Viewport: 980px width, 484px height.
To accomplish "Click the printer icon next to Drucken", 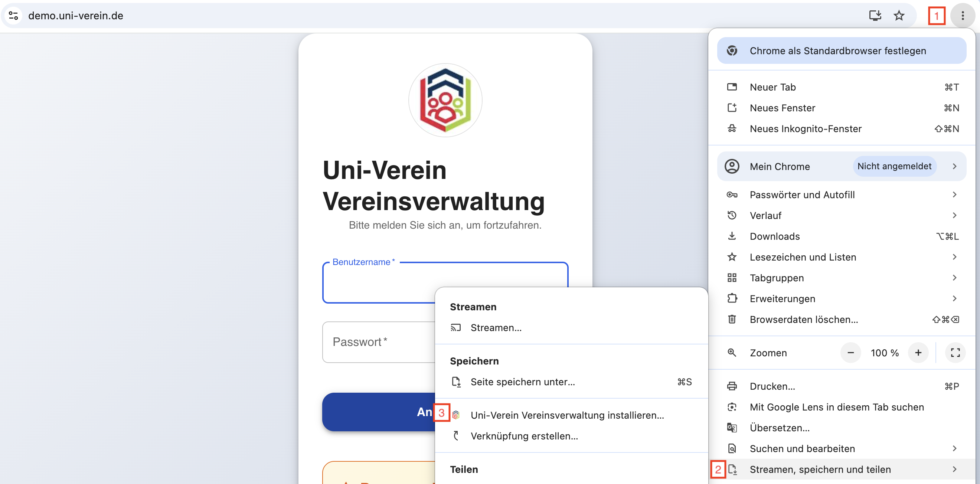I will tap(732, 386).
